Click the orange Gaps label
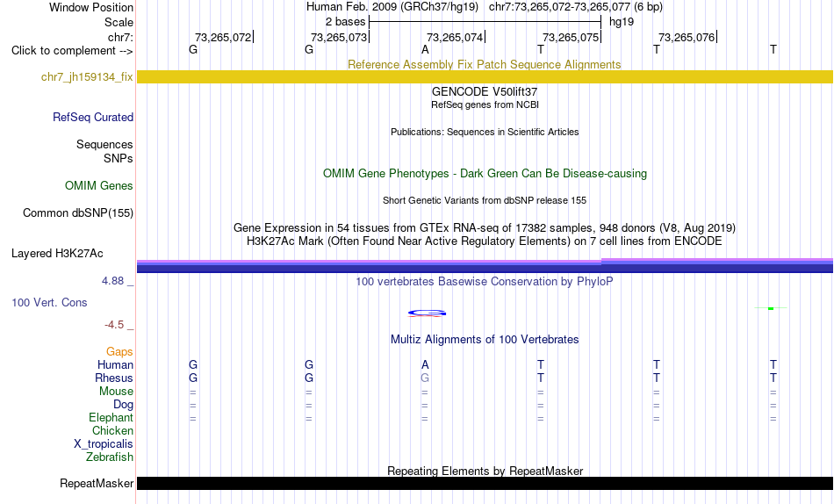Screen dimensions: 834x504 tap(119, 352)
